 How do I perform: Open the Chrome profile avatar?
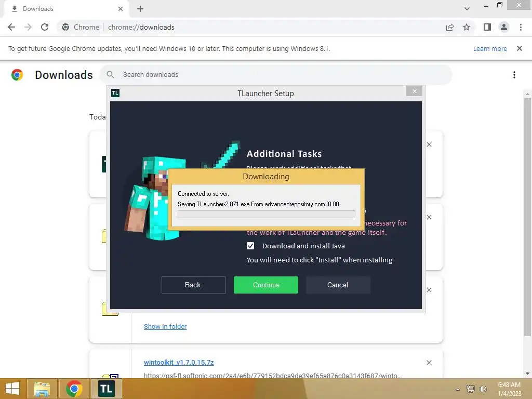click(x=504, y=27)
